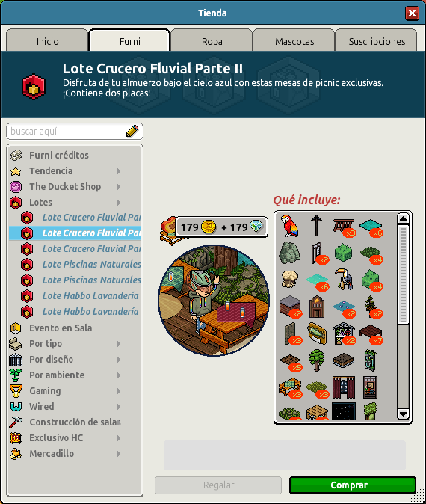This screenshot has height=504, width=426.
Task: Click the hammer icon for Construcción de salas
Action: click(x=16, y=422)
